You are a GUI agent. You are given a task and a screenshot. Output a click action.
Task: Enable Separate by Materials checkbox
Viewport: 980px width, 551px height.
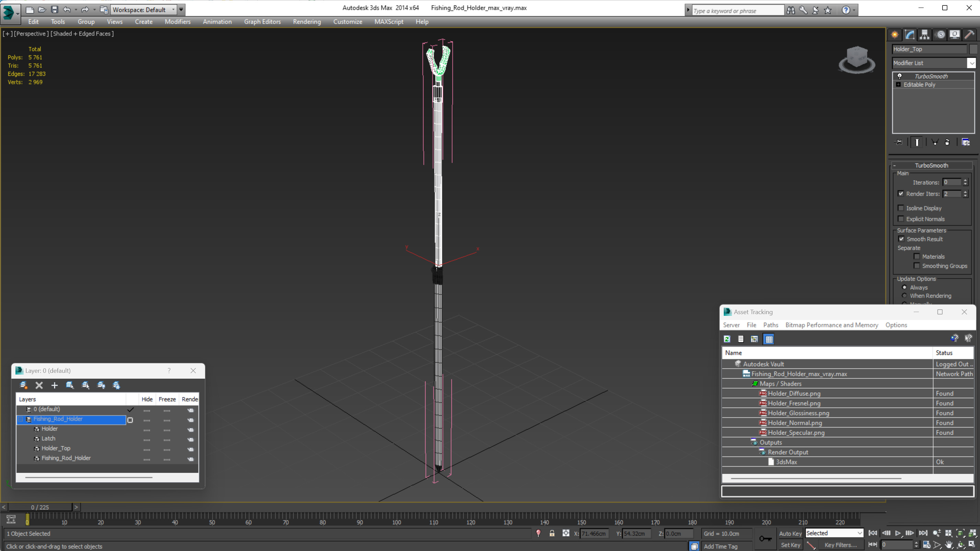coord(917,256)
